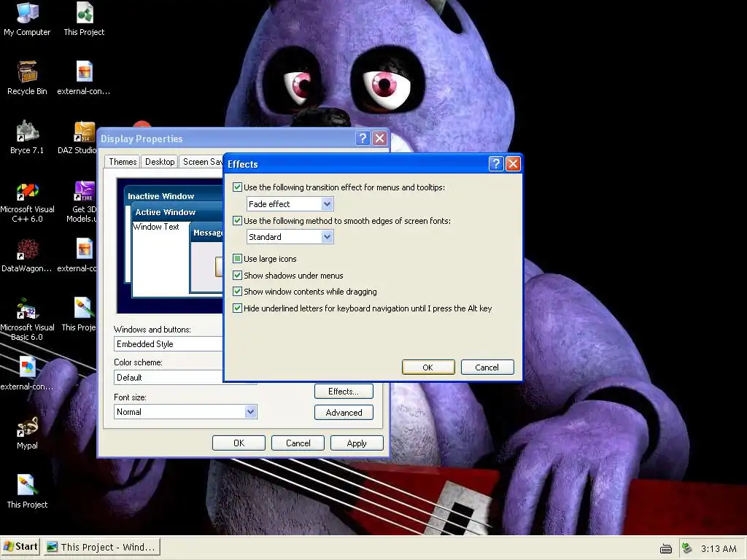Select the This Project icon beside My Computer

tap(85, 19)
